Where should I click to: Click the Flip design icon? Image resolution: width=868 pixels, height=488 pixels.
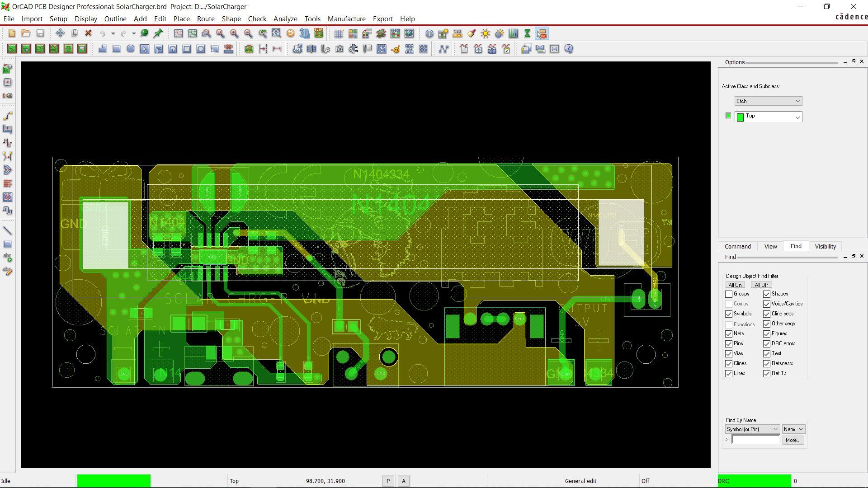tap(319, 33)
